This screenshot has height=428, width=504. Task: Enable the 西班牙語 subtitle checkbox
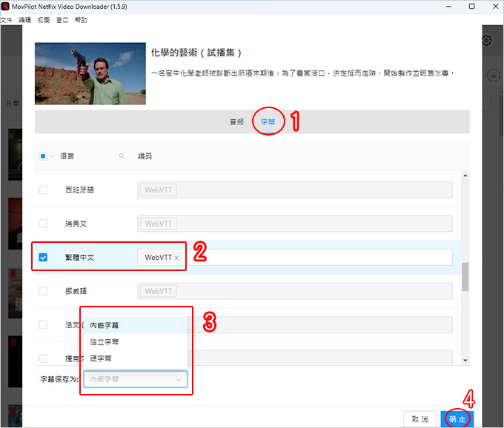(43, 190)
